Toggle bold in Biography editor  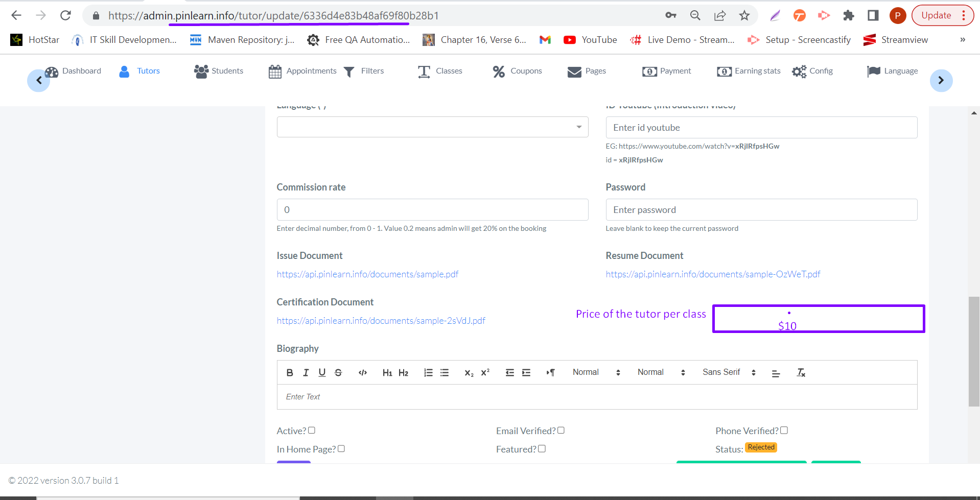click(x=290, y=373)
